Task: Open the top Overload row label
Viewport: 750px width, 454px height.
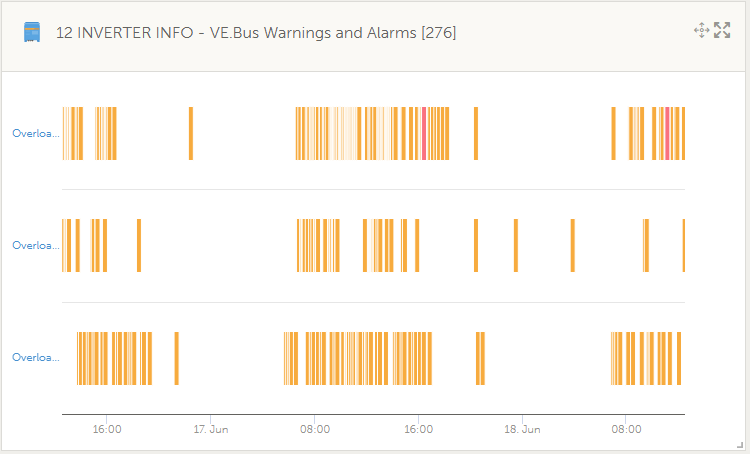Action: 35,133
